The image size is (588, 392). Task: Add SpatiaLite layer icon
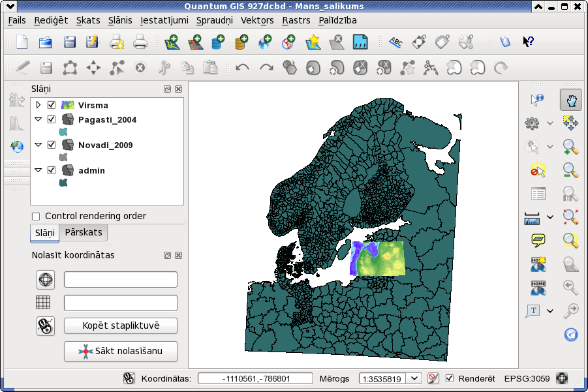(241, 42)
